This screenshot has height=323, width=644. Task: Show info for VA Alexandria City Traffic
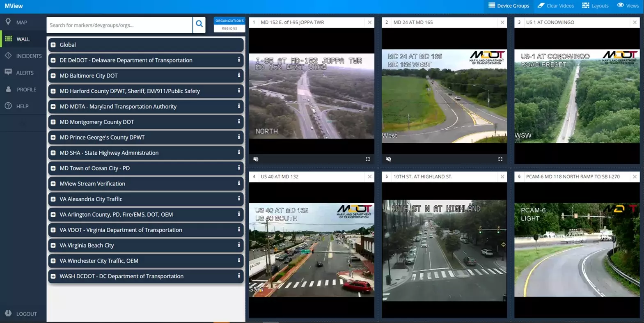[239, 199]
